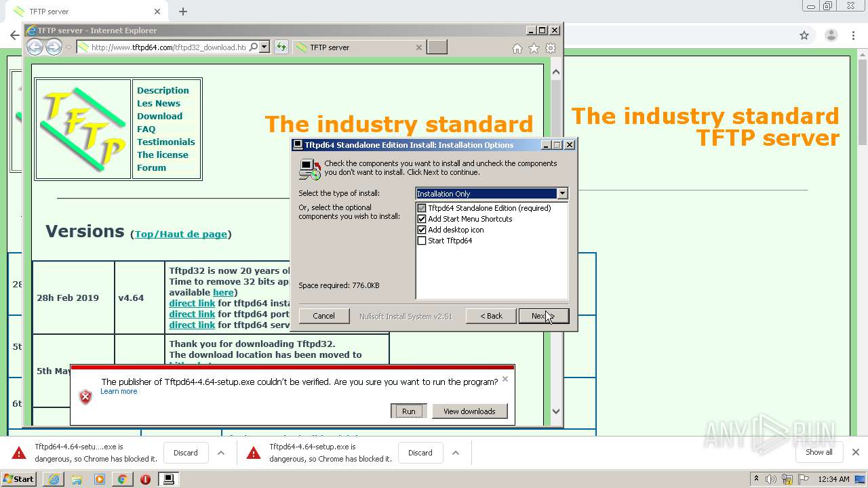The image size is (868, 488).
Task: Open Windows Explorer folder on taskbar
Action: click(77, 479)
